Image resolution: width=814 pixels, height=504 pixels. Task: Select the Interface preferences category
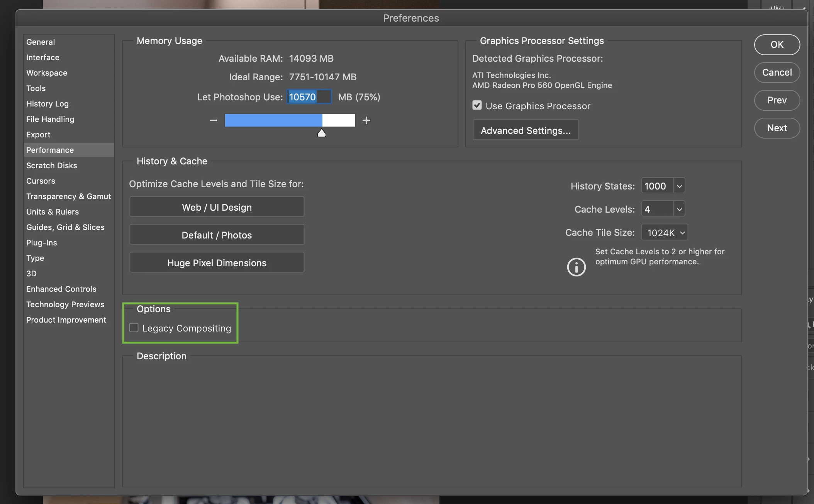click(x=42, y=58)
